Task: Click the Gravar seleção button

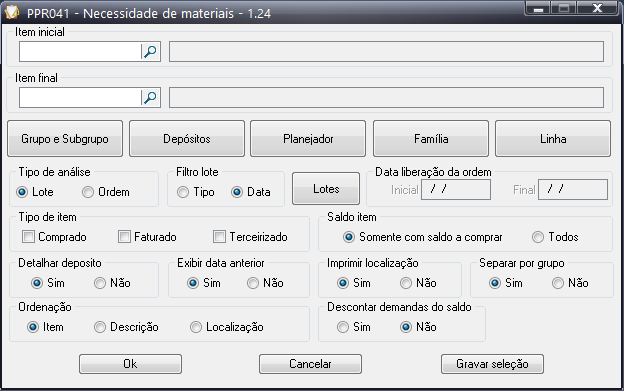Action: tap(492, 364)
